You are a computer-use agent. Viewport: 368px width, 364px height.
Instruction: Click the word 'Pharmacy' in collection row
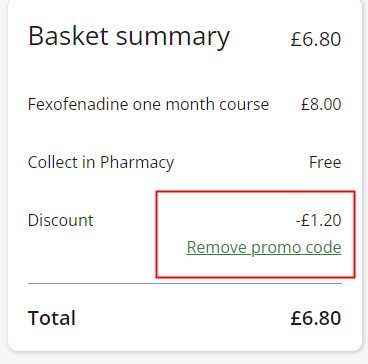[137, 163]
